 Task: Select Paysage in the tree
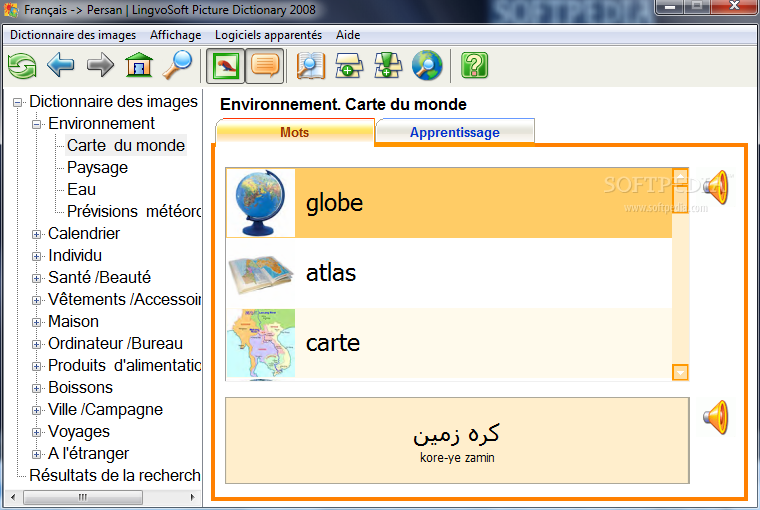(x=97, y=167)
